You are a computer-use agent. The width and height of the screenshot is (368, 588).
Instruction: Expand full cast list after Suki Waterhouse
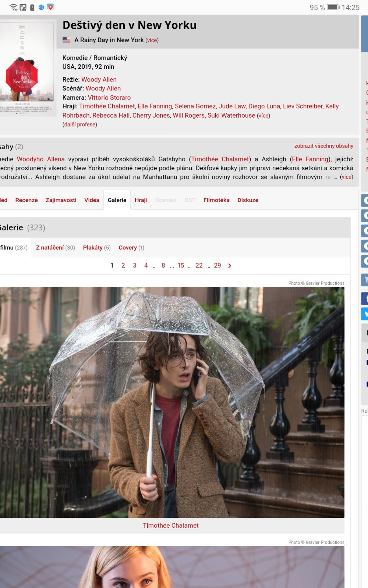[263, 116]
